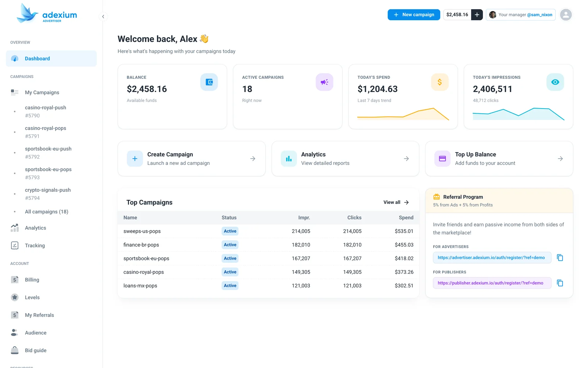Click the New campaign button
Image resolution: width=588 pixels, height=368 pixels.
point(414,15)
